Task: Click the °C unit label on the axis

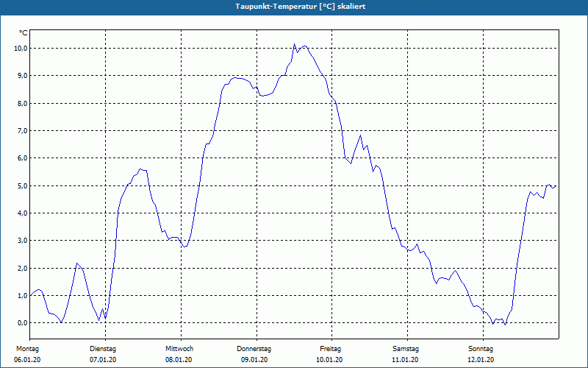Action: coord(24,33)
